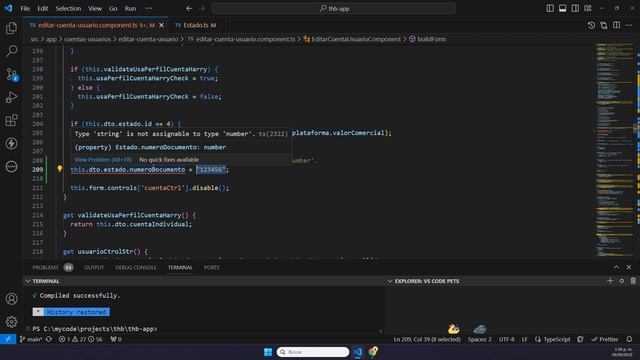Open Customize Layout icon
This screenshot has height=360, width=640.
click(588, 8)
